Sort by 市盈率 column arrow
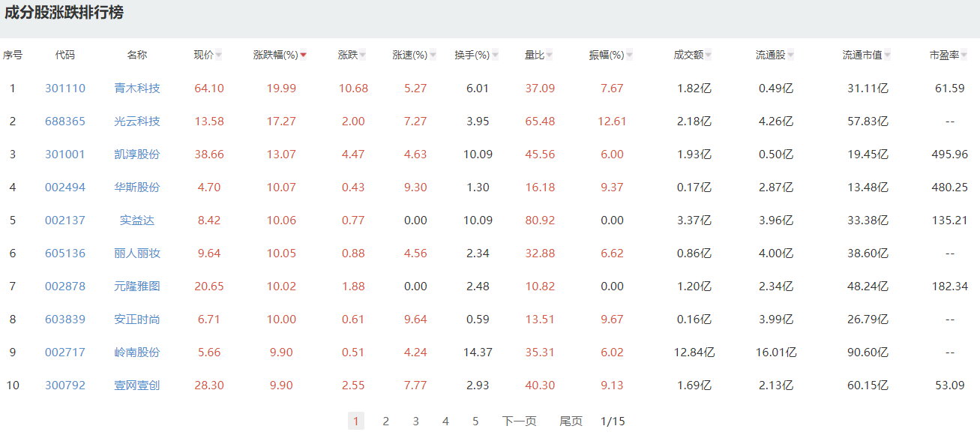 click(x=964, y=55)
